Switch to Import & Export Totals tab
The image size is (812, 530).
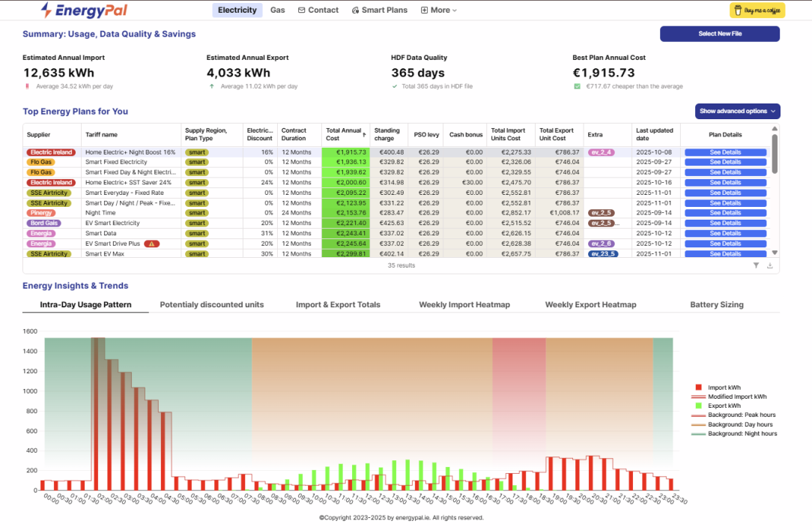point(338,304)
